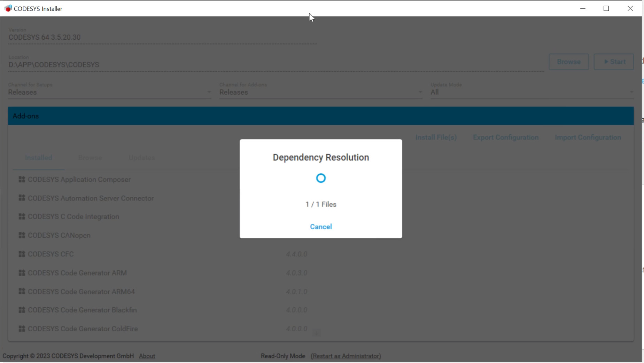Image resolution: width=644 pixels, height=363 pixels.
Task: Open the Channel for Add-ons dropdown
Action: [321, 90]
